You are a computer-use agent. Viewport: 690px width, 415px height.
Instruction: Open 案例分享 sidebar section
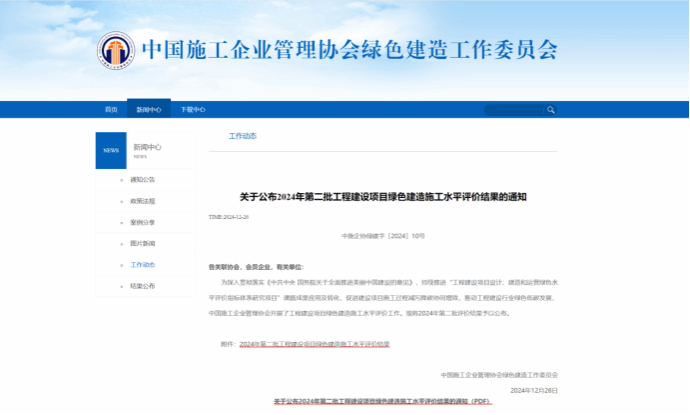(x=143, y=222)
